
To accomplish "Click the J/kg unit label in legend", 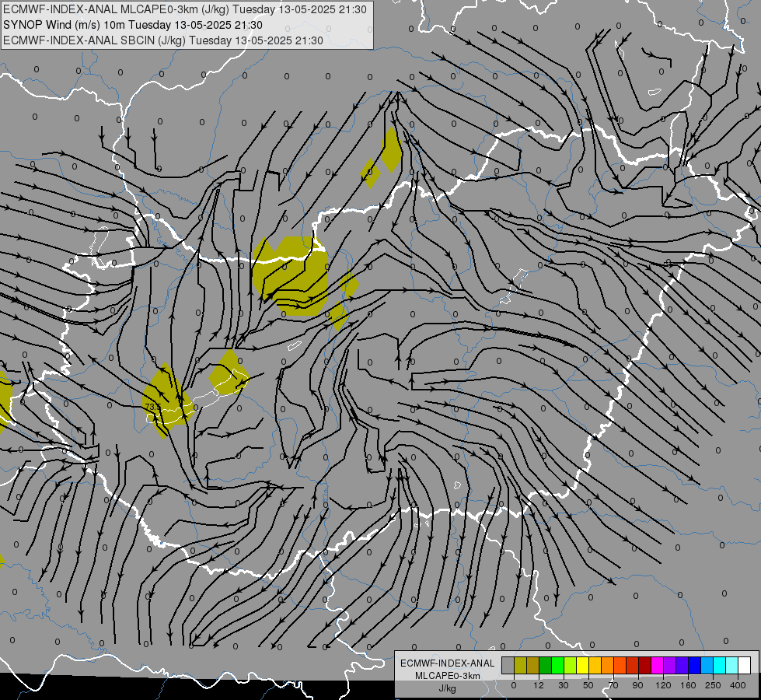I will click(448, 688).
